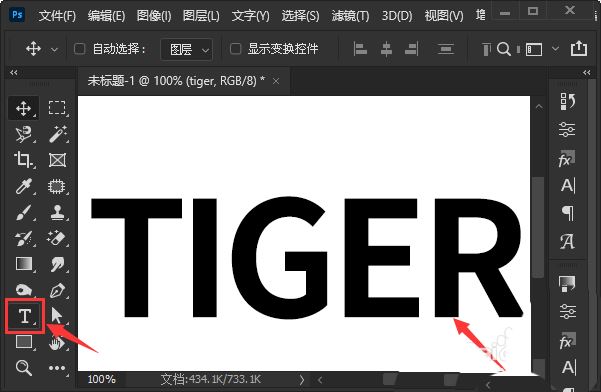The image size is (601, 392).
Task: Select the Frame tool
Action: click(x=57, y=160)
